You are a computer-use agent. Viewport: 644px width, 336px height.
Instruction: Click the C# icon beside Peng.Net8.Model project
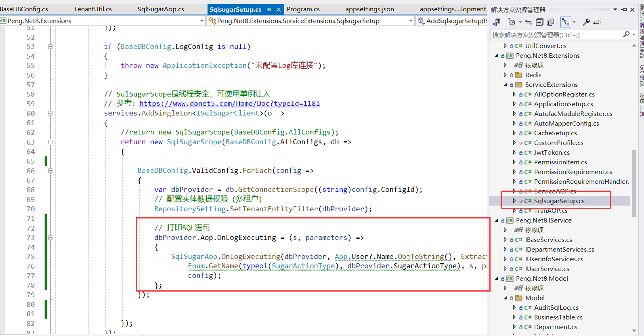510,279
